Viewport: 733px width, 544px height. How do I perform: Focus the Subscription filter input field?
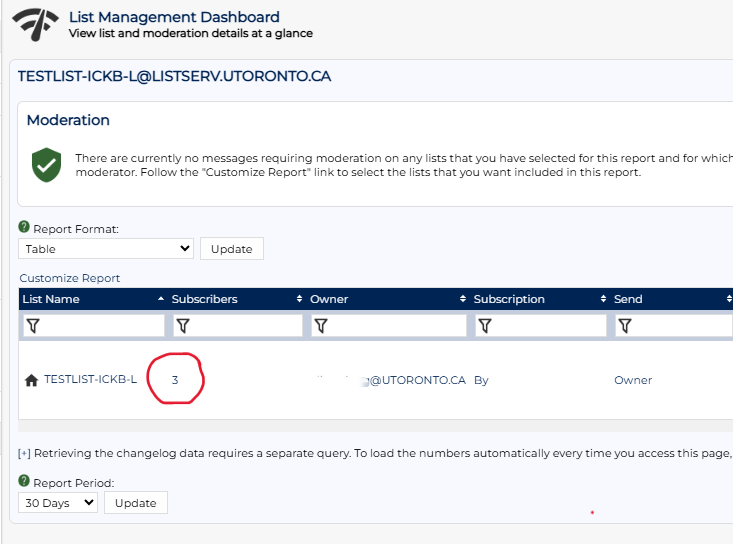click(541, 326)
